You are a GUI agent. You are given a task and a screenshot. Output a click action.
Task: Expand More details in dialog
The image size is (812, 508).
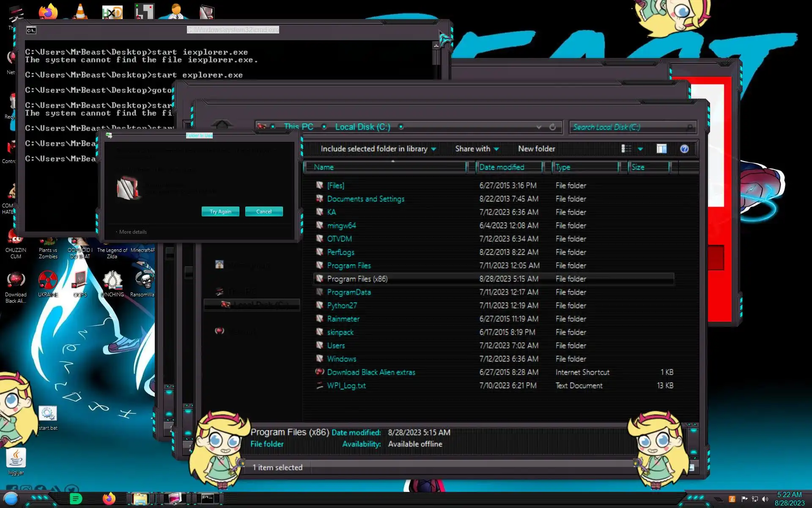tap(132, 232)
